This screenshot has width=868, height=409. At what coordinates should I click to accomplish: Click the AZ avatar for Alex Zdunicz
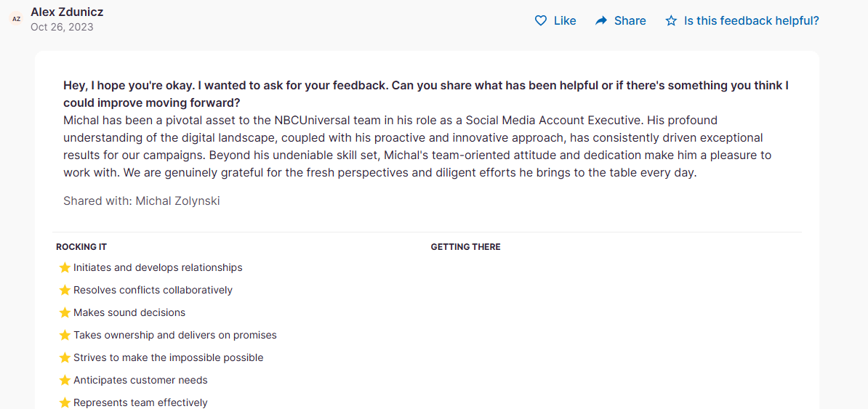pos(16,19)
